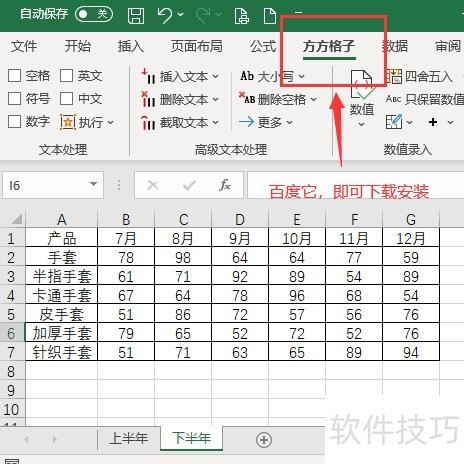Screen dimensions: 464x464
Task: Click the 四舍五入 button label
Action: (429, 77)
